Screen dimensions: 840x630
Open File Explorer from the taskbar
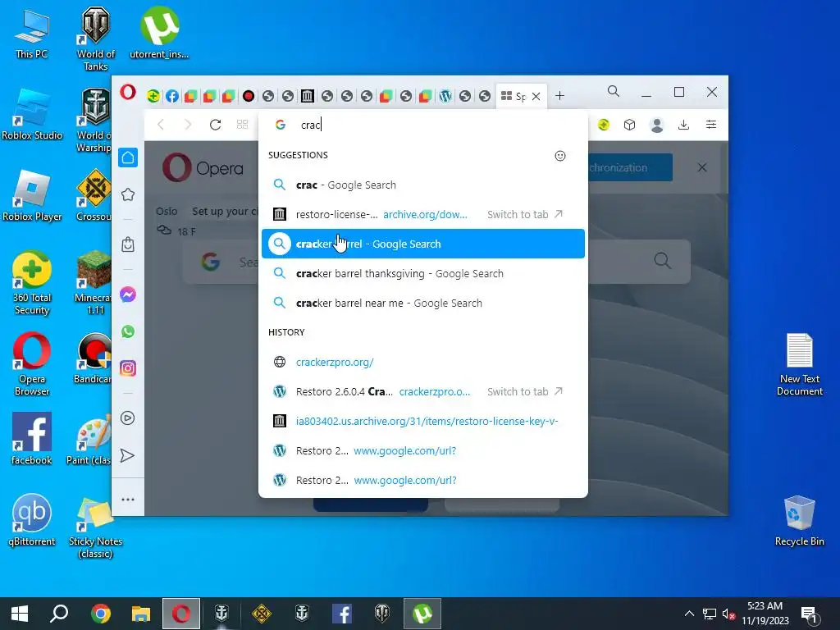[141, 614]
